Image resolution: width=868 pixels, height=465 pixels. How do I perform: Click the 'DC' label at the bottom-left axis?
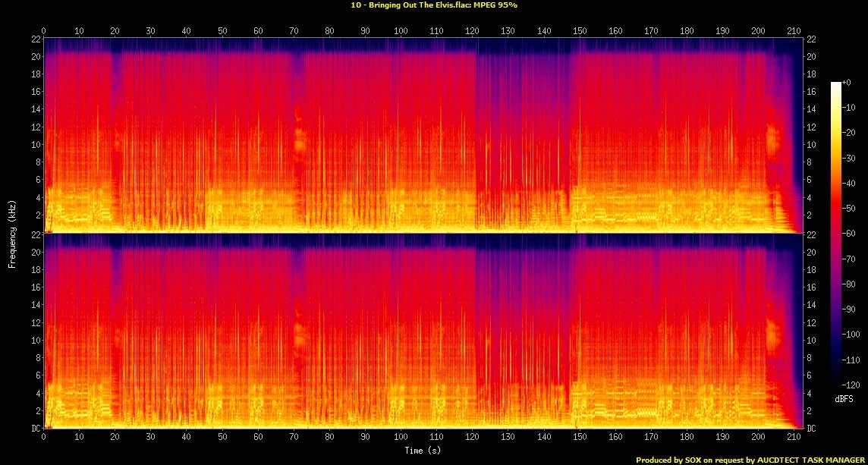coord(34,429)
